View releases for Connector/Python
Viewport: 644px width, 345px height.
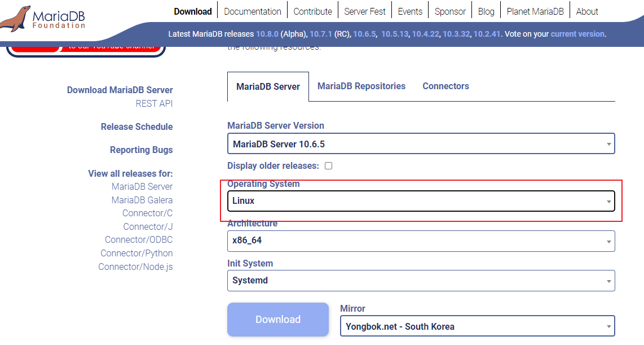(137, 254)
